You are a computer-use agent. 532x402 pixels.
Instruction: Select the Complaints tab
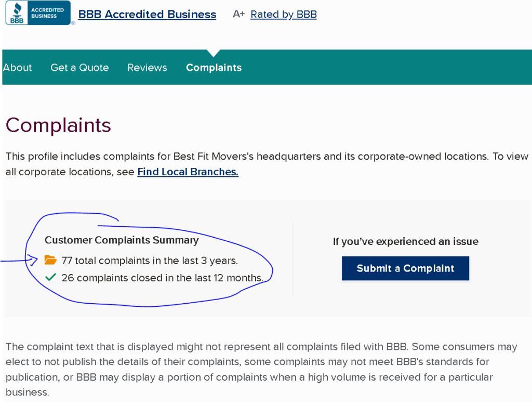click(x=214, y=68)
